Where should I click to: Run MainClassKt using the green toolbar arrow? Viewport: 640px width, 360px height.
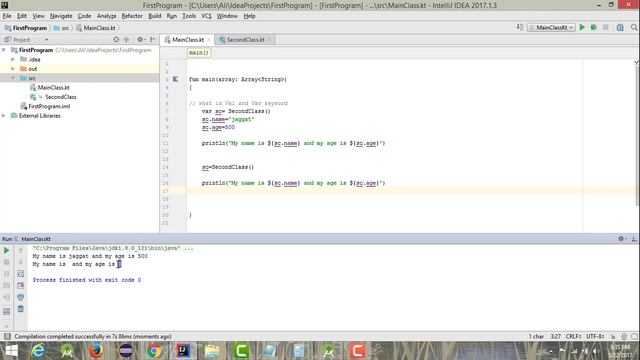[582, 27]
